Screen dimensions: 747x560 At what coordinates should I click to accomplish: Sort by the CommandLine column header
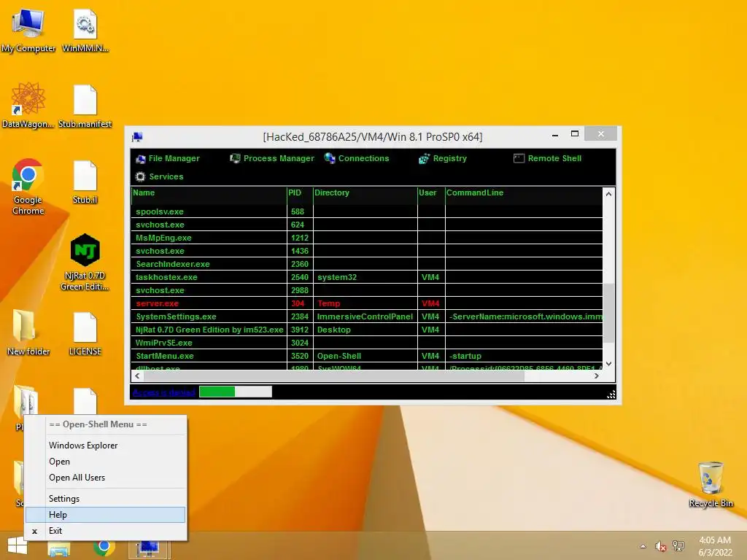pyautogui.click(x=524, y=192)
